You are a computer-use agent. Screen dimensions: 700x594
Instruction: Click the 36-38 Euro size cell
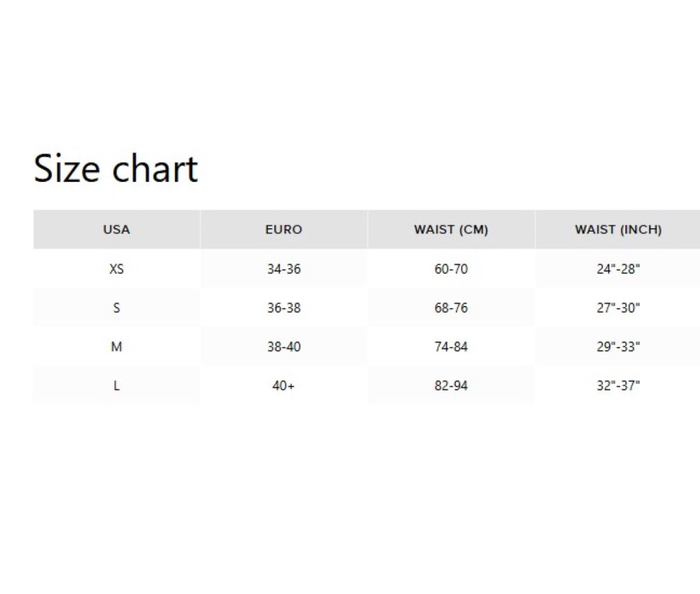pyautogui.click(x=284, y=308)
